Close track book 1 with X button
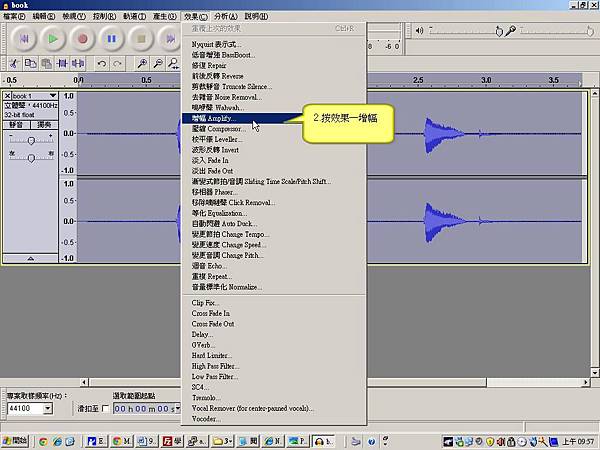The width and height of the screenshot is (600, 450). pos(7,96)
